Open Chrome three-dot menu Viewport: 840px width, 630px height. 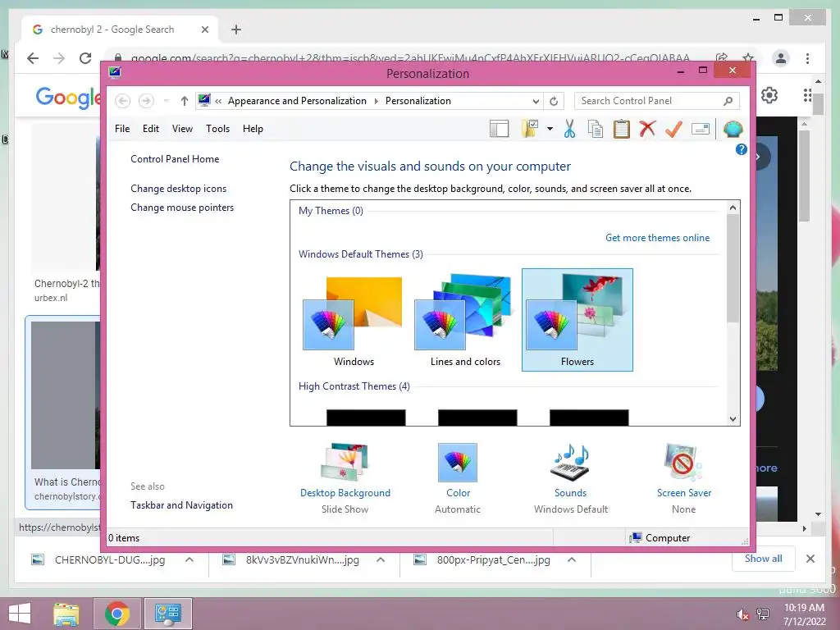pos(808,58)
